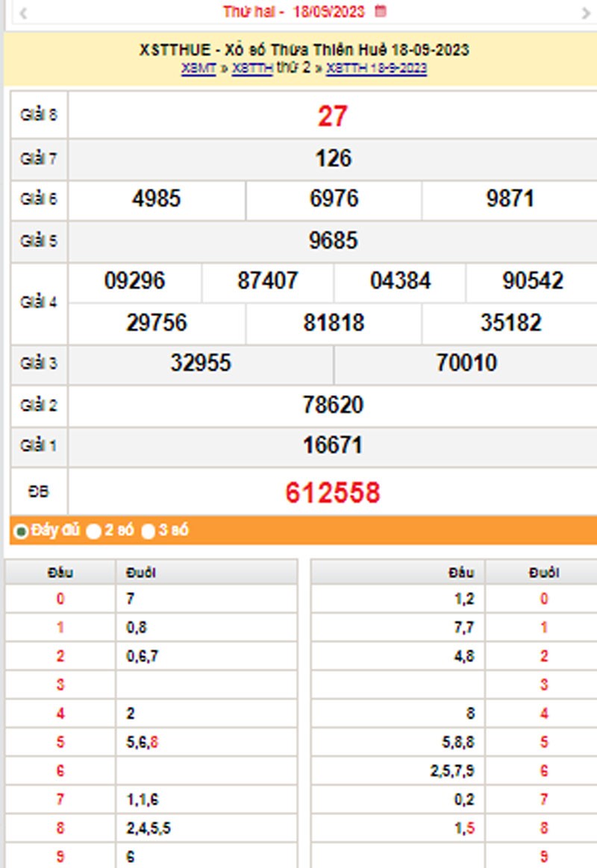
Task: Click the Giải 1 number 16671
Action: (333, 445)
